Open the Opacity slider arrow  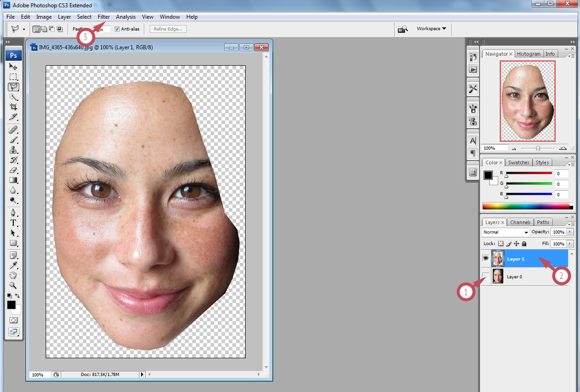[x=569, y=232]
